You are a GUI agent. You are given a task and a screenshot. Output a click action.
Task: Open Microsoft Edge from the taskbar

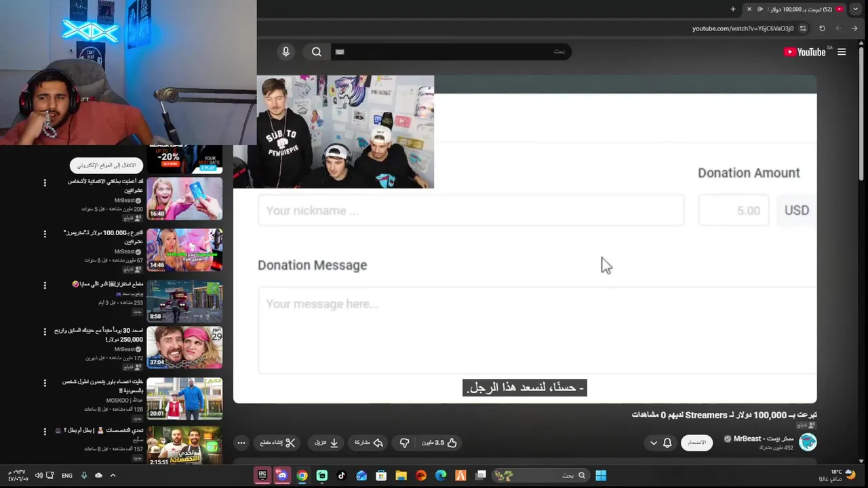point(441,476)
